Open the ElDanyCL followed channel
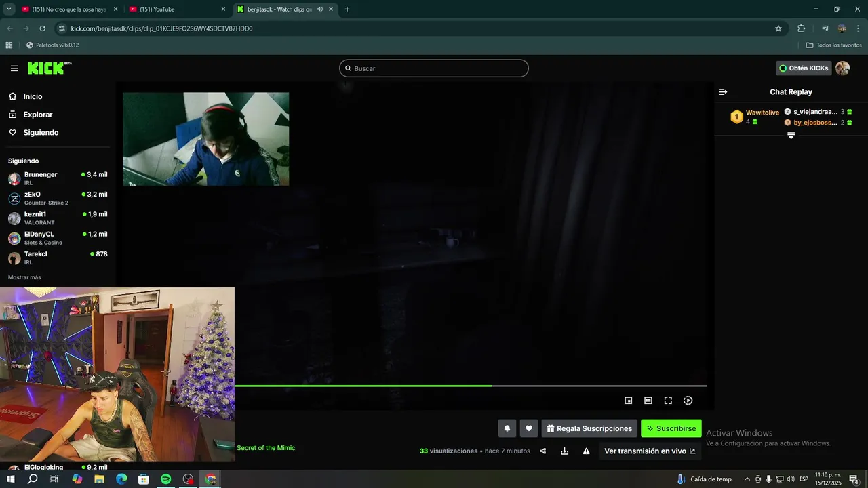This screenshot has width=868, height=488. pos(58,238)
